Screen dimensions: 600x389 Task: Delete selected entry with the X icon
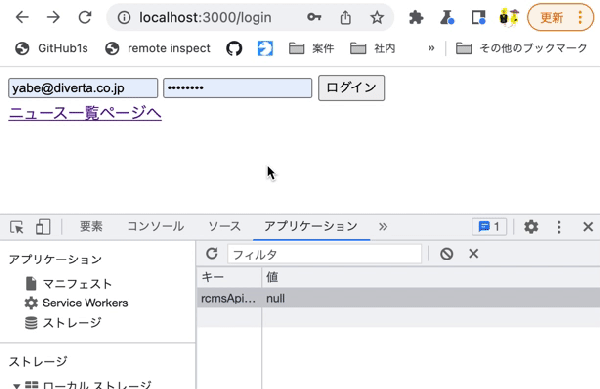[473, 254]
